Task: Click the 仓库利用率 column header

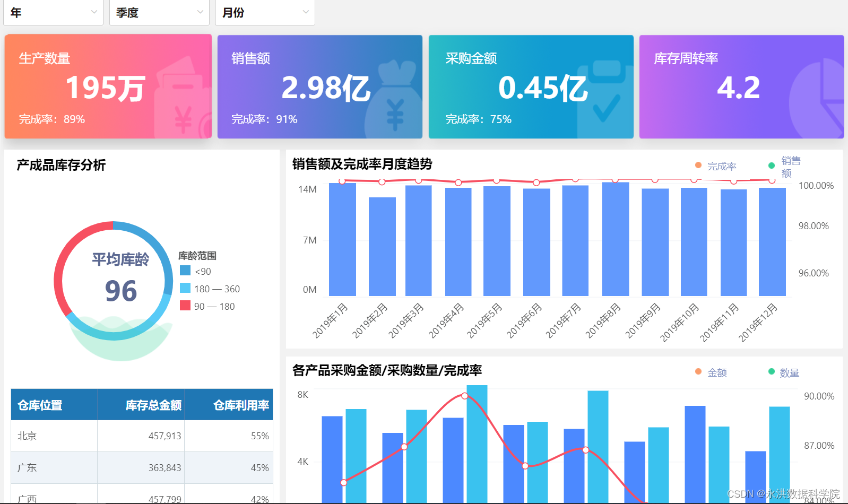Action: 229,405
